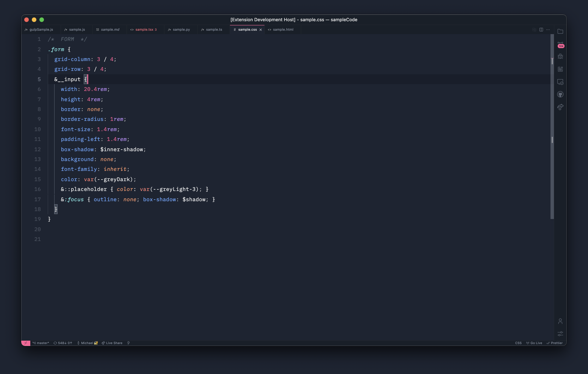Click the sync changes 548 indicator
This screenshot has width=588, height=374.
coord(63,343)
